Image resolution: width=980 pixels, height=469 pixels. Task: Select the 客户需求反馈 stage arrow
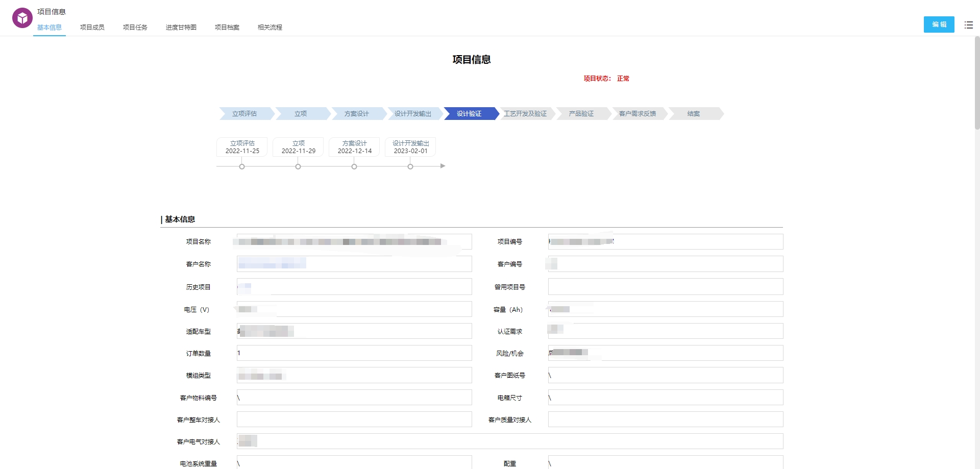click(639, 113)
